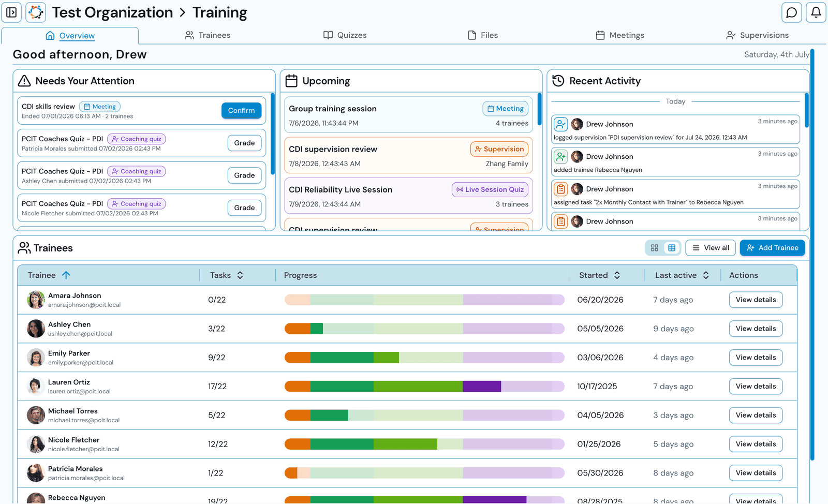This screenshot has height=504, width=828.
Task: Grade Patricia Morales's PCIT Coaches Quiz
Action: point(244,143)
